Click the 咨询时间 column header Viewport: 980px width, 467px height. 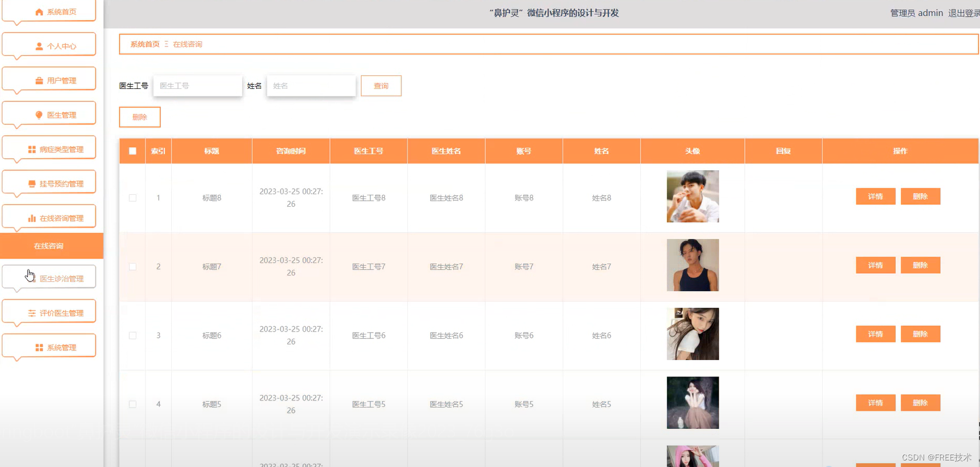291,151
